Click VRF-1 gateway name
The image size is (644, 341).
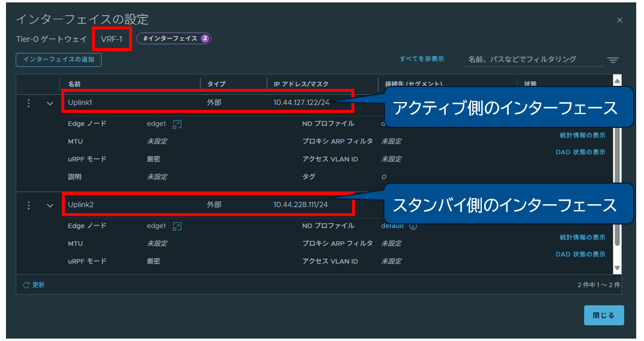pyautogui.click(x=112, y=40)
